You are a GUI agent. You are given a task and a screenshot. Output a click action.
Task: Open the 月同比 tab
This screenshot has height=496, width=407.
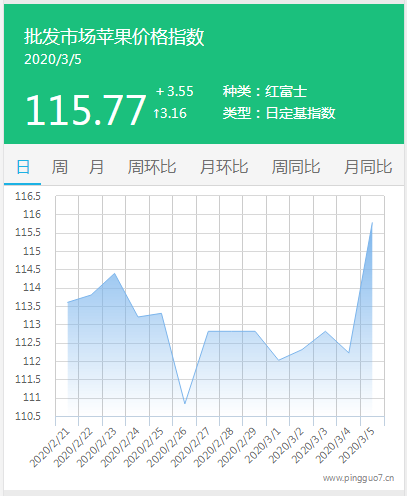368,167
